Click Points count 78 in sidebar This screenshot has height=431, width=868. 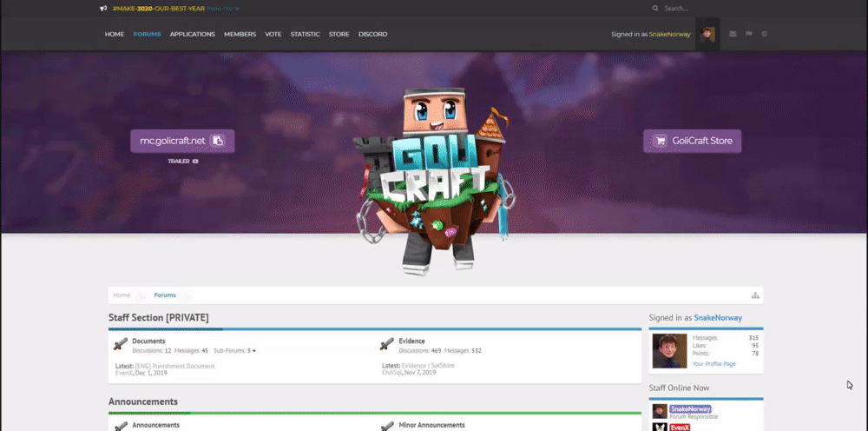(x=755, y=354)
